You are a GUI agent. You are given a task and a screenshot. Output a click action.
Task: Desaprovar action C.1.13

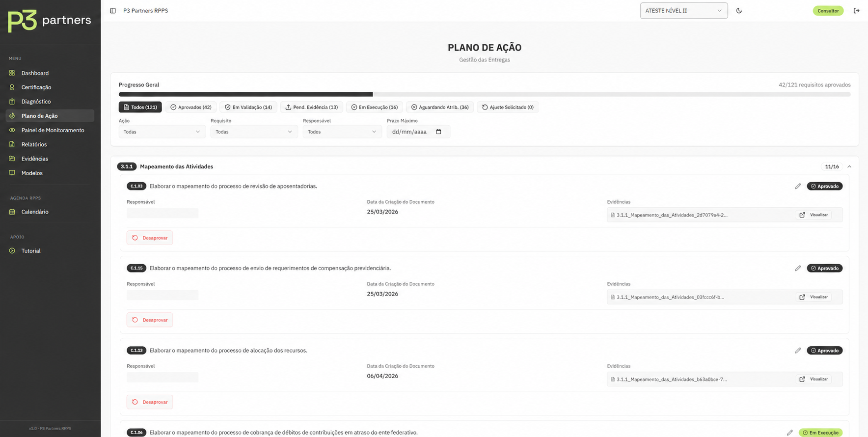150,402
